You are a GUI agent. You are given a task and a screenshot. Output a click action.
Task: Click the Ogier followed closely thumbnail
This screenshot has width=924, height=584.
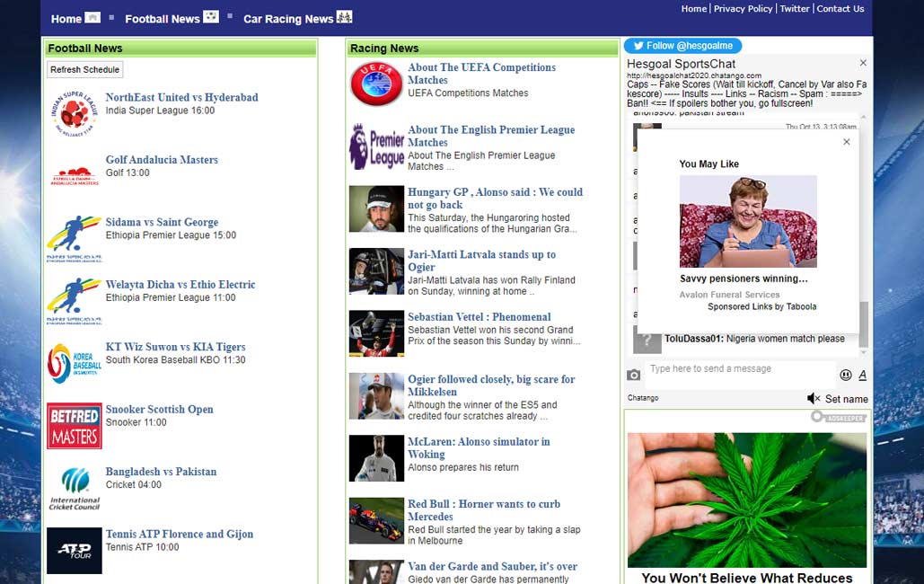point(376,396)
